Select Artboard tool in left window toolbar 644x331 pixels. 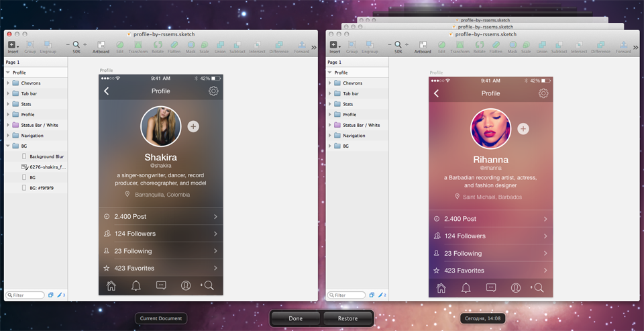coord(101,47)
